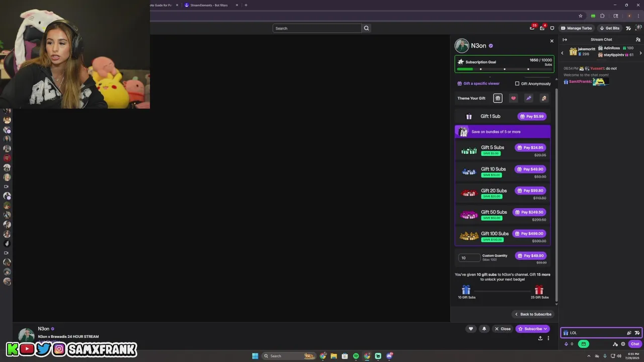Open the chat Community users icon

click(638, 40)
